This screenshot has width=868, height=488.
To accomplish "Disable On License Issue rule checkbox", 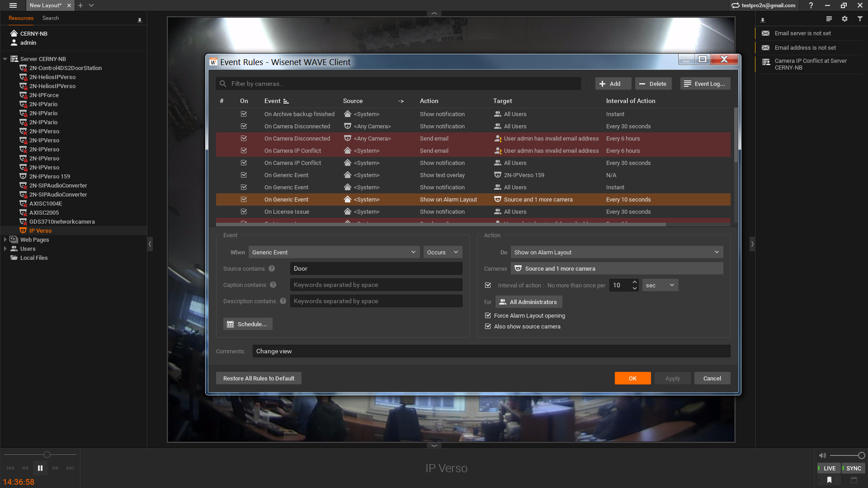I will (244, 211).
